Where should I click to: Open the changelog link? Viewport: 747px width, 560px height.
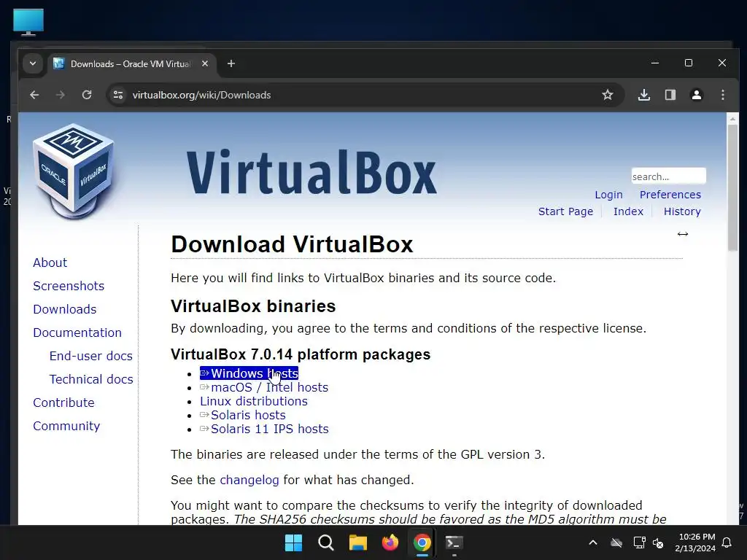249,480
